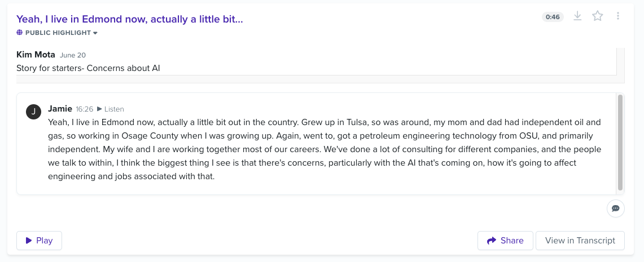Download the highlight clip
This screenshot has width=644, height=262.
point(577,16)
